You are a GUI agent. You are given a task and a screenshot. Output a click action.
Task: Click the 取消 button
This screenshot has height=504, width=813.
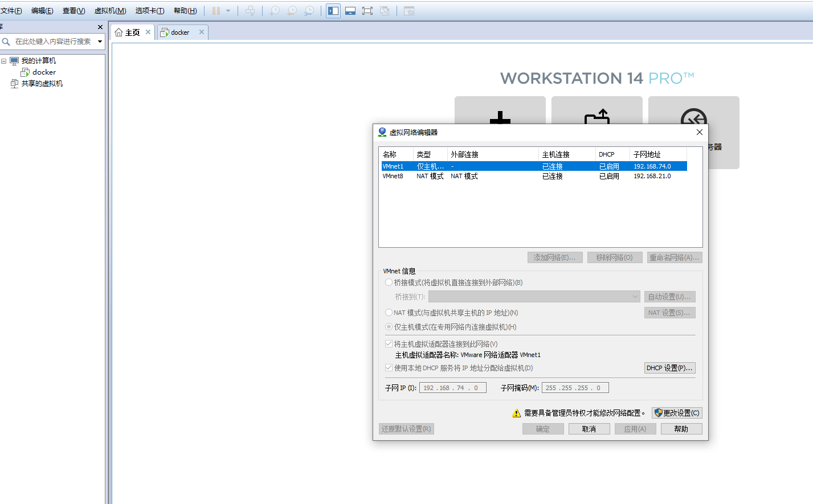point(589,429)
